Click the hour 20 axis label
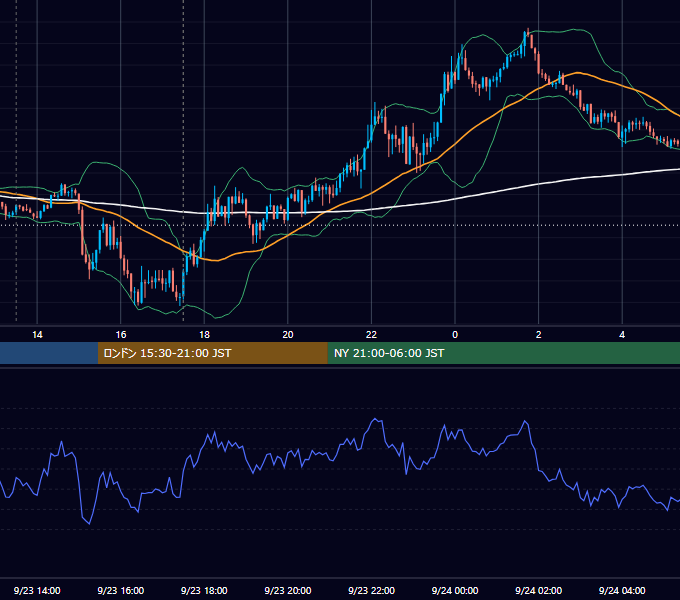The image size is (680, 600). coord(288,335)
